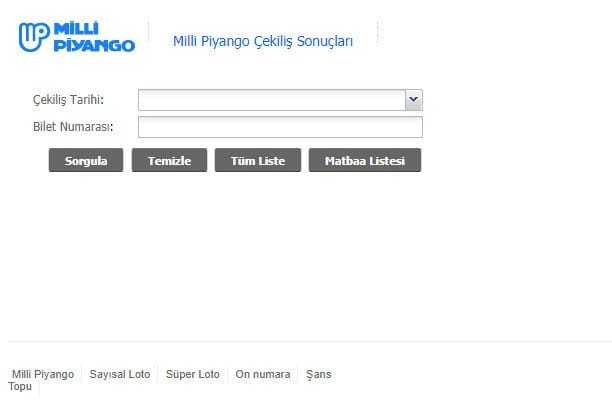
Task: Open the Çekiliş Tarihi dropdown arrow
Action: tap(414, 99)
